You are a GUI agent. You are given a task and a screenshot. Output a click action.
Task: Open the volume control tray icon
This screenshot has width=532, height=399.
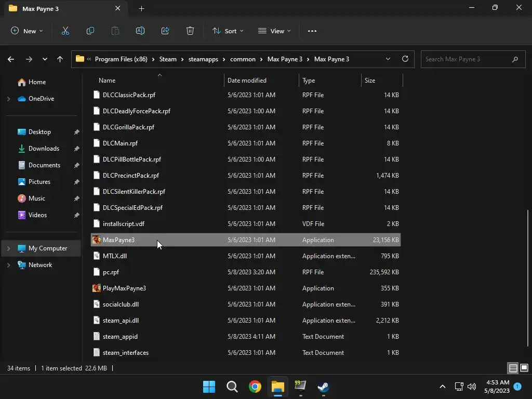(472, 387)
